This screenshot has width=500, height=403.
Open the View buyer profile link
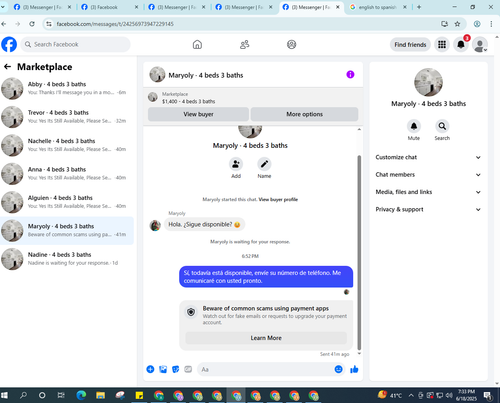[278, 199]
